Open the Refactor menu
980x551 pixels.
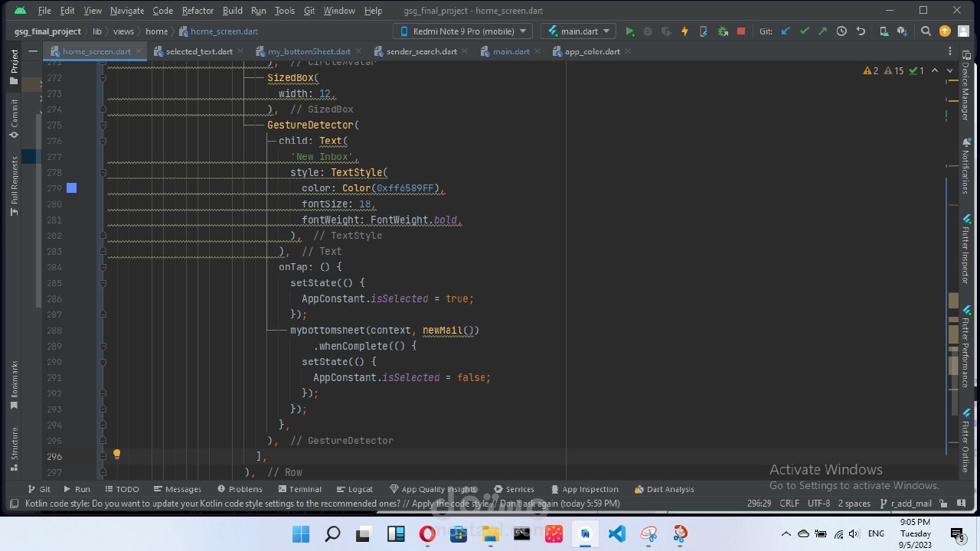coord(198,11)
